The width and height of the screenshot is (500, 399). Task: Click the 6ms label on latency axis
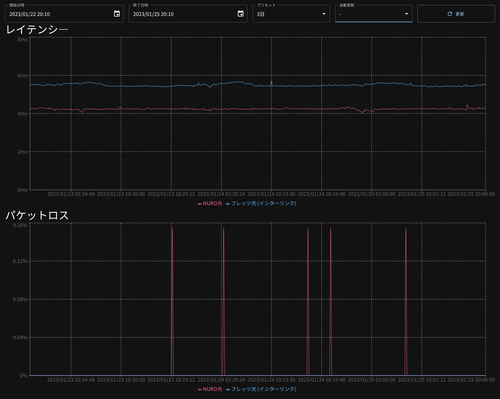22,76
